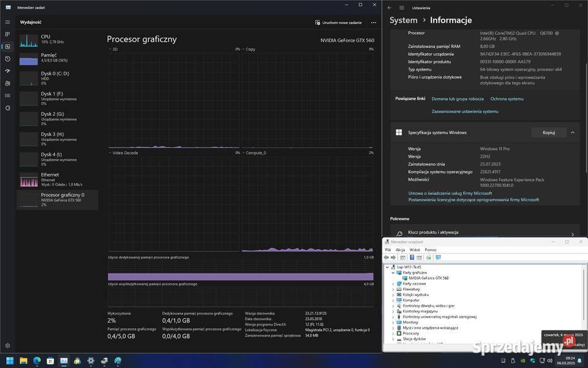The width and height of the screenshot is (588, 368).
Task: Click Kopiuj button in Windows specification
Action: pos(549,132)
